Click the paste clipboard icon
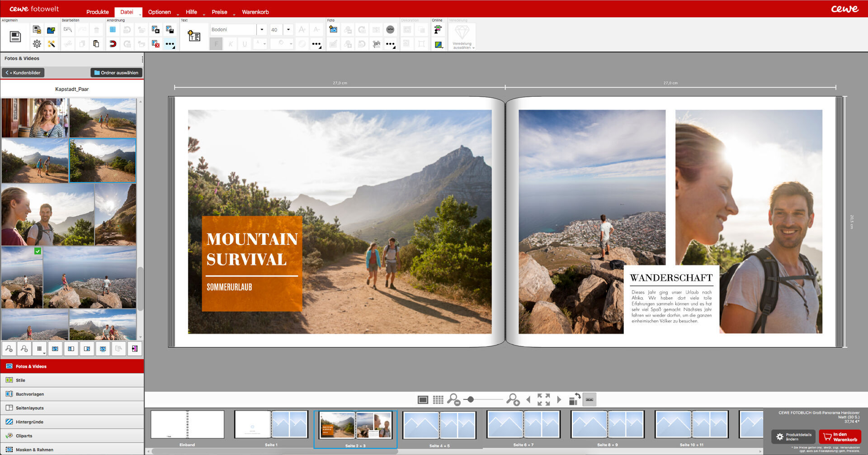 96,44
